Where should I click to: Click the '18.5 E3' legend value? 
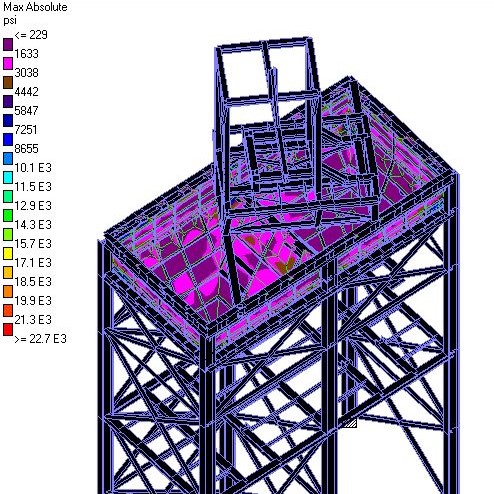[x=33, y=282]
